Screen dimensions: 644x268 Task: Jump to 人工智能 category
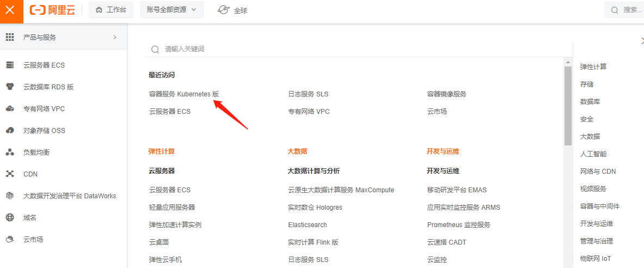click(593, 154)
